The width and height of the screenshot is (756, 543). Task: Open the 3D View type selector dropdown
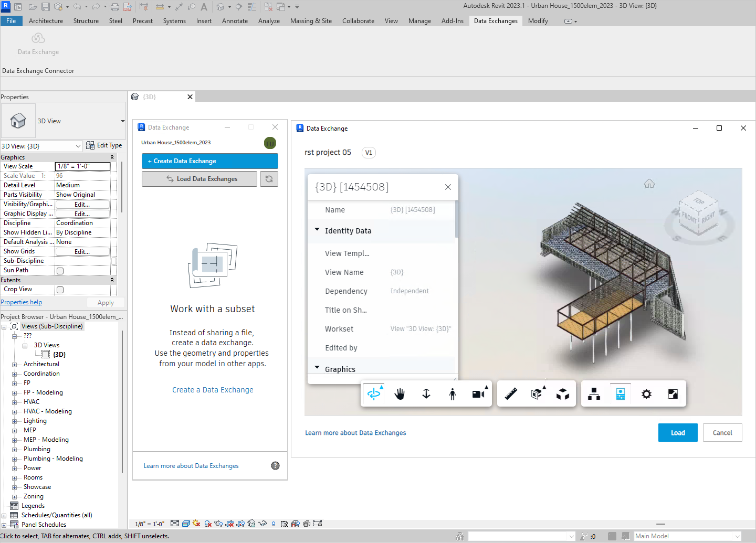122,121
